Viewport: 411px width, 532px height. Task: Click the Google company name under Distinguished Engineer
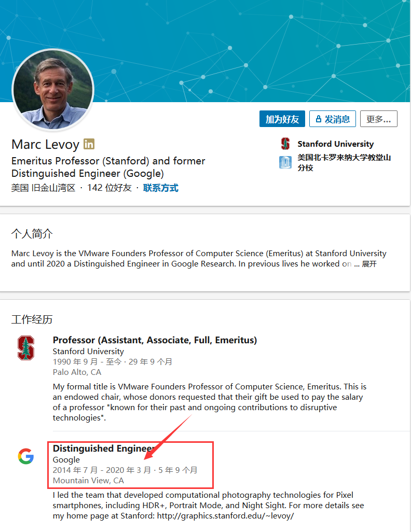tap(66, 460)
